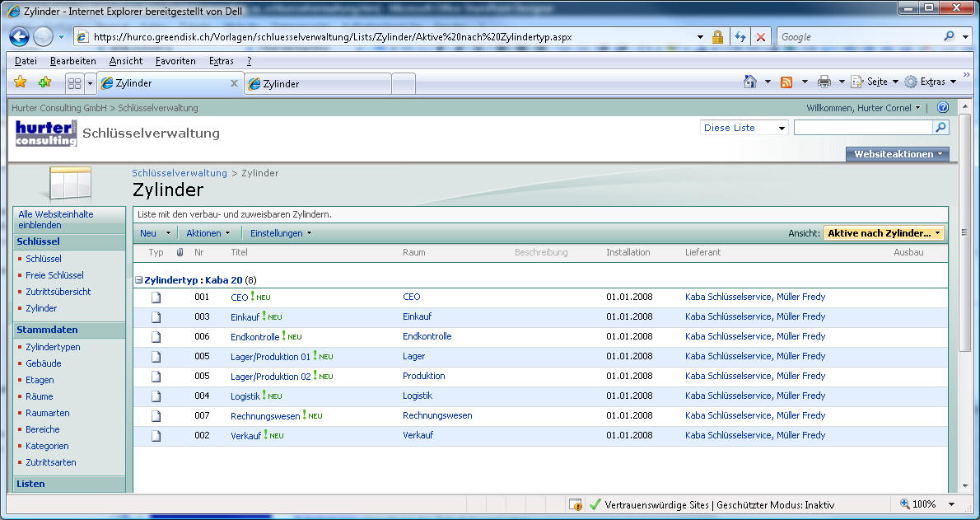Open the Quick Tabs grid icon
The image size is (980, 520).
74,83
